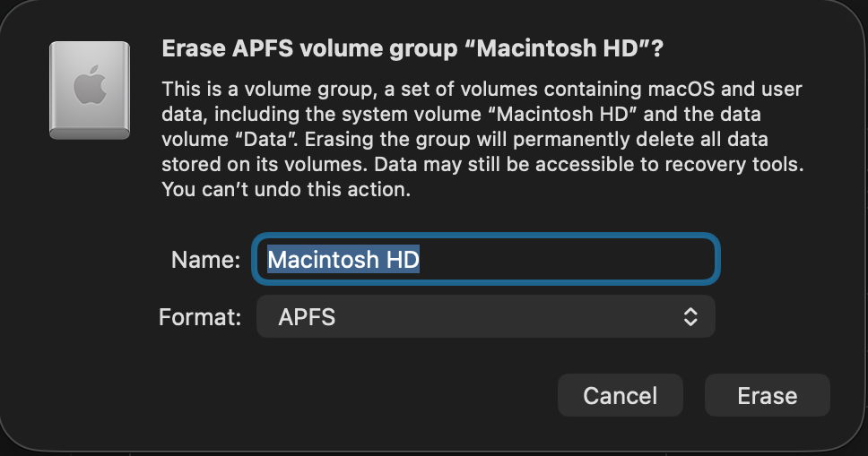The width and height of the screenshot is (868, 456).
Task: Click the silver hard drive icon
Action: (90, 90)
